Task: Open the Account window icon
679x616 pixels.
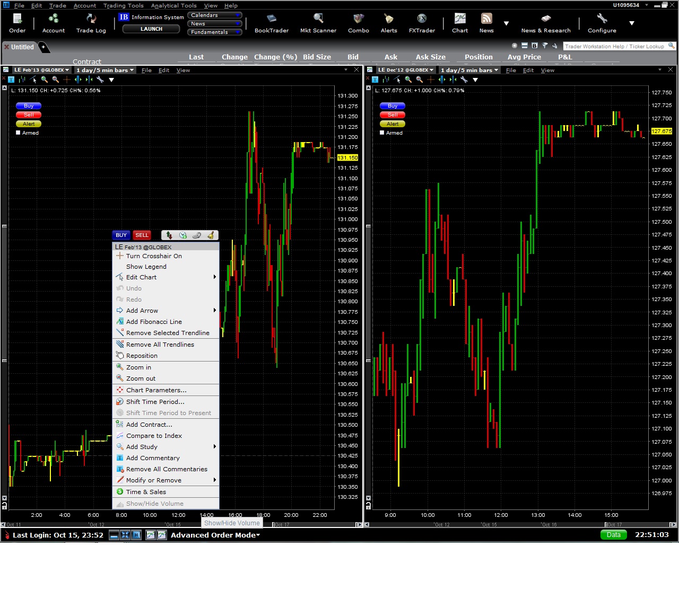Action: pos(54,23)
